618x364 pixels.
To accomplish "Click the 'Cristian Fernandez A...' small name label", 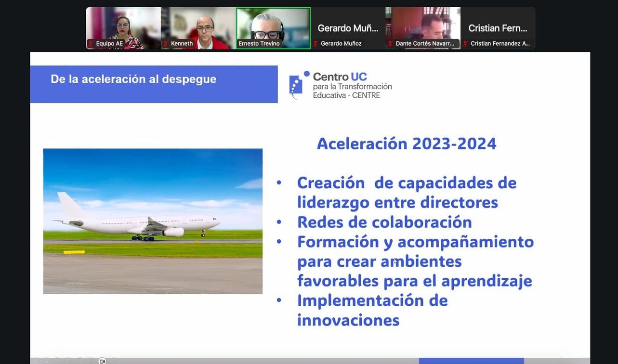I will [500, 44].
